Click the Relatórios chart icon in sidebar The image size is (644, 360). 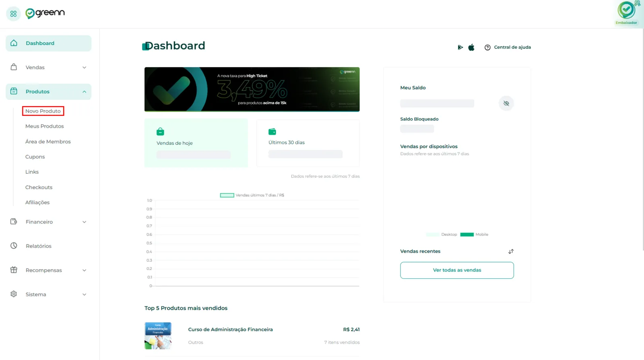14,246
